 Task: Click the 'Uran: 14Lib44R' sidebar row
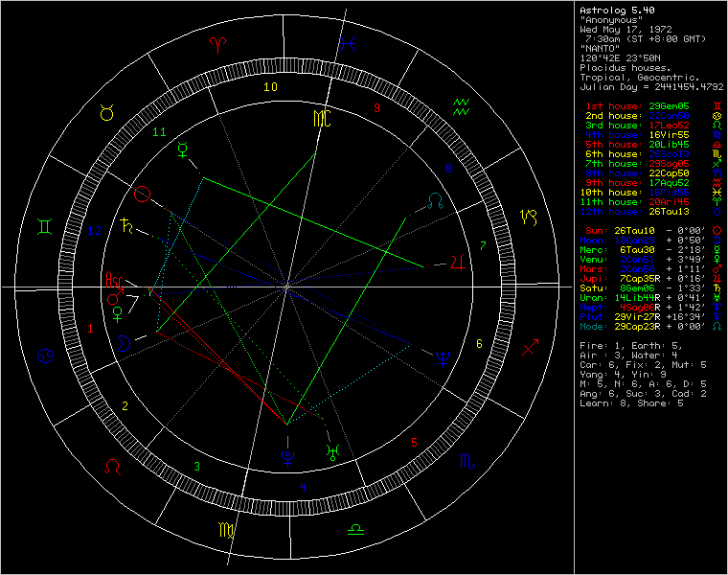pyautogui.click(x=650, y=298)
